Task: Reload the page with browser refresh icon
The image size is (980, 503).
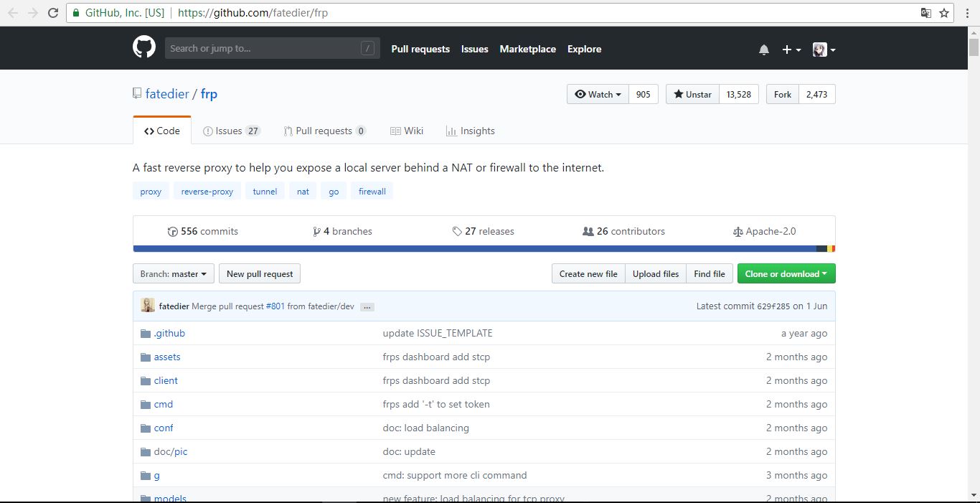Action: [53, 13]
